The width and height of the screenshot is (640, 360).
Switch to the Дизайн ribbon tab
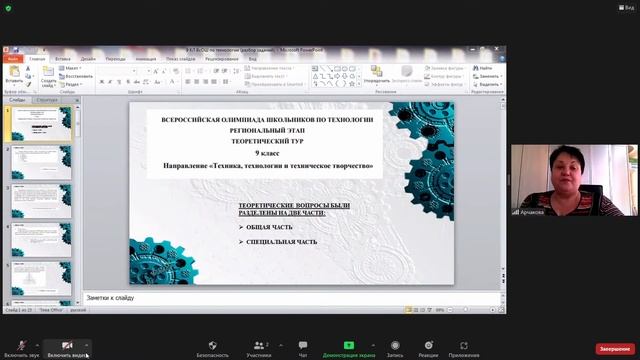pyautogui.click(x=88, y=59)
